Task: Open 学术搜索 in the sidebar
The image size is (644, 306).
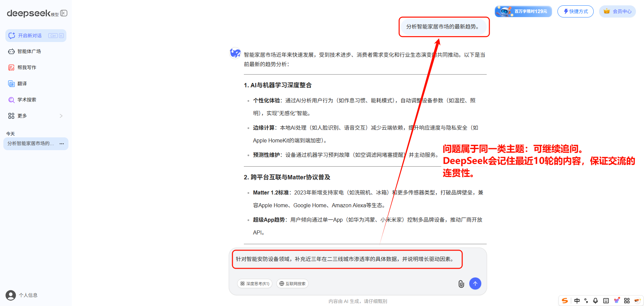Action: point(27,100)
